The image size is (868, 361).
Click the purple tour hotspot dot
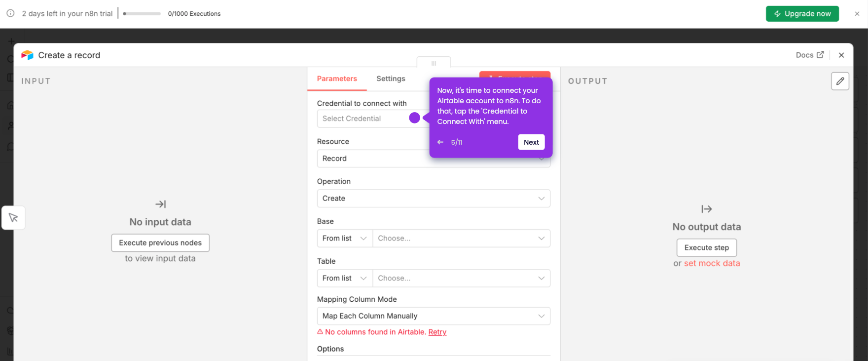click(x=414, y=118)
